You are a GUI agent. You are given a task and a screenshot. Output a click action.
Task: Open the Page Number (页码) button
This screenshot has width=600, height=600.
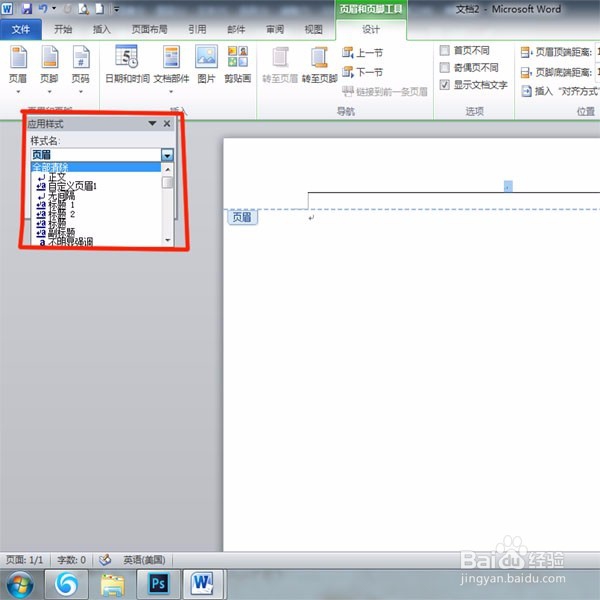(81, 69)
